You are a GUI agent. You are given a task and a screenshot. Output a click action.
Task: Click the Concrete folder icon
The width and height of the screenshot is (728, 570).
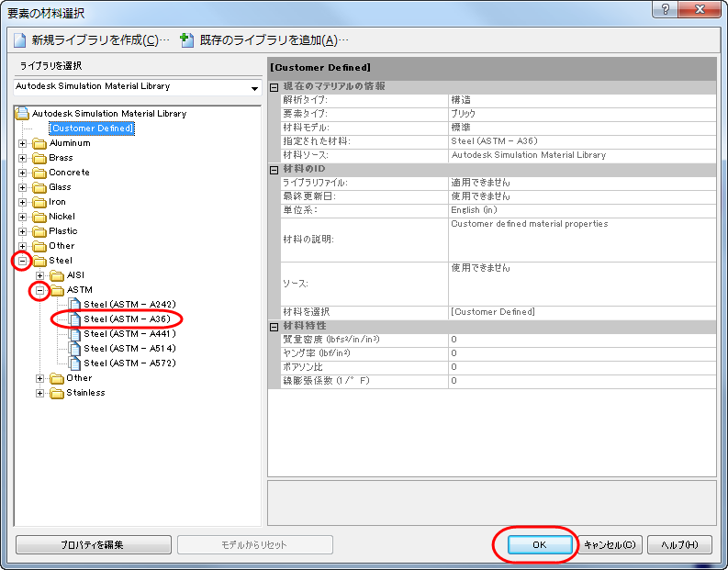point(39,173)
